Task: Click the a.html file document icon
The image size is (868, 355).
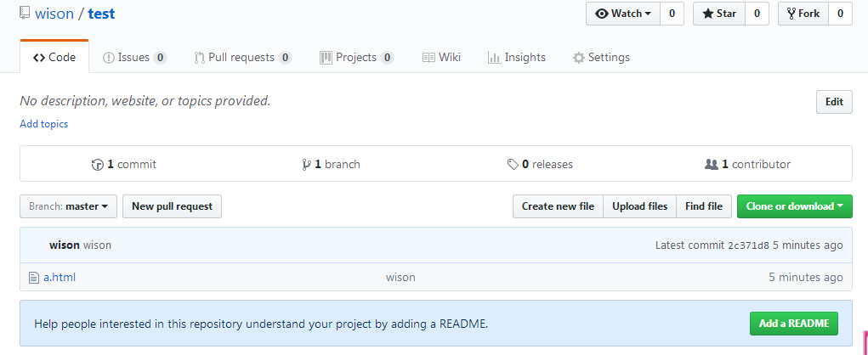Action: 34,277
